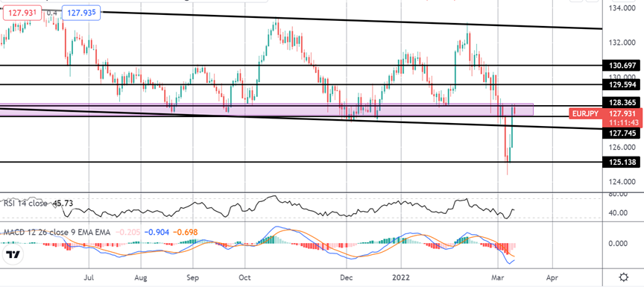Screen dimensions: 644x287
Task: Click the red sell price 127.931
Action: click(x=23, y=13)
